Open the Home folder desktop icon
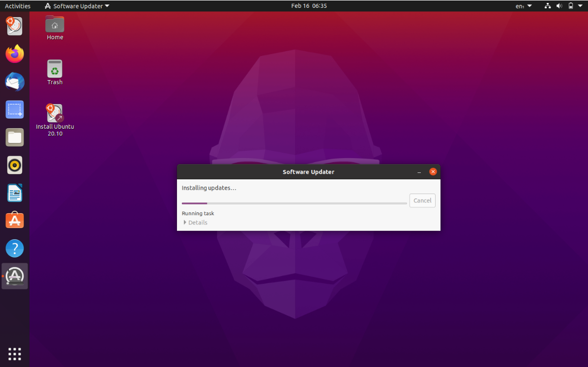This screenshot has height=367, width=588. click(x=55, y=28)
